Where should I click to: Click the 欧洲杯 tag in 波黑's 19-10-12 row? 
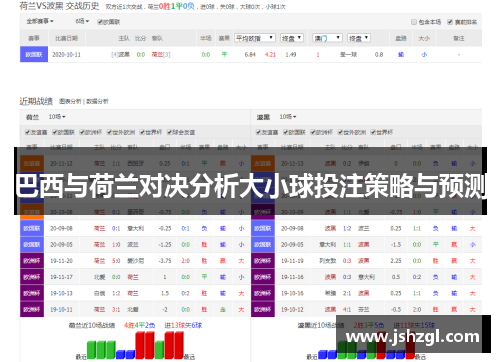tap(263, 309)
